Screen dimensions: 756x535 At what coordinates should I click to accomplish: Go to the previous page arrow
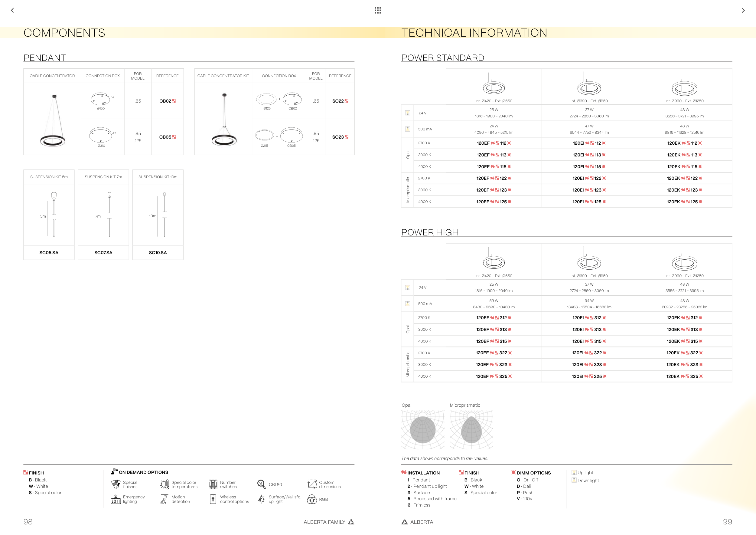pyautogui.click(x=12, y=10)
